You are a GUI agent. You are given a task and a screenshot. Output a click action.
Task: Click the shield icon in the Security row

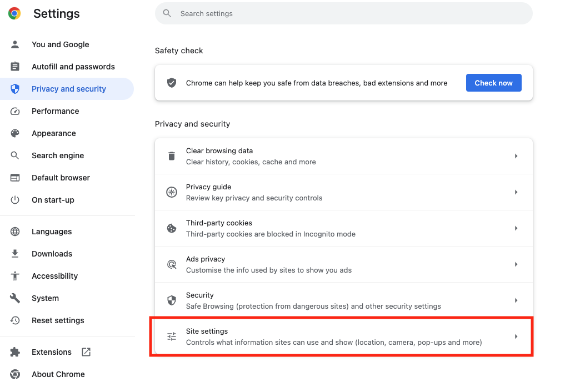[x=172, y=300]
